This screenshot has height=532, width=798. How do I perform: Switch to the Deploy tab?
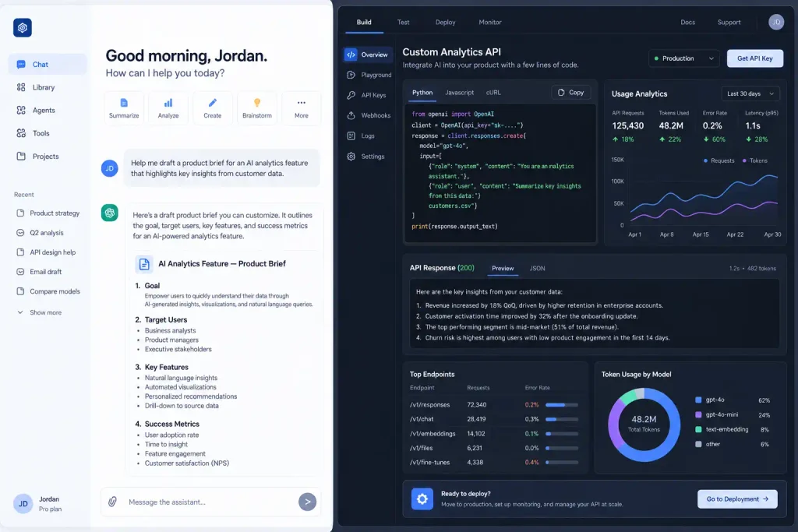coord(445,23)
